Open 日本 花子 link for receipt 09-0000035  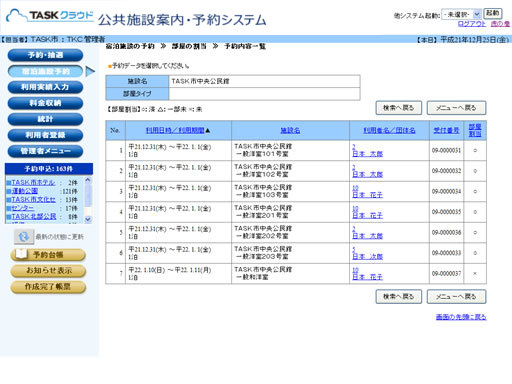[x=367, y=216]
